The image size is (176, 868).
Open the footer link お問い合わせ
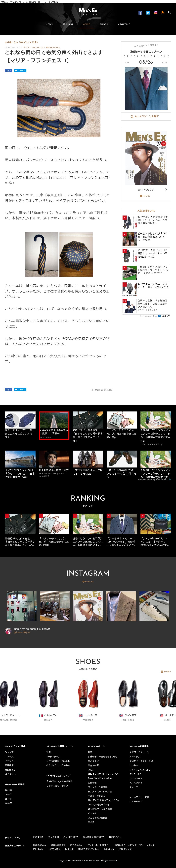coord(115,837)
